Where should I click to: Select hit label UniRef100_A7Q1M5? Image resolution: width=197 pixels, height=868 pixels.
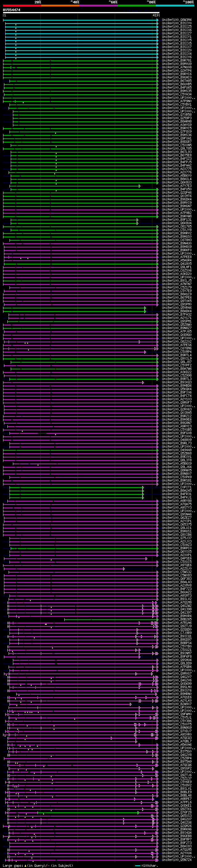click(x=177, y=850)
